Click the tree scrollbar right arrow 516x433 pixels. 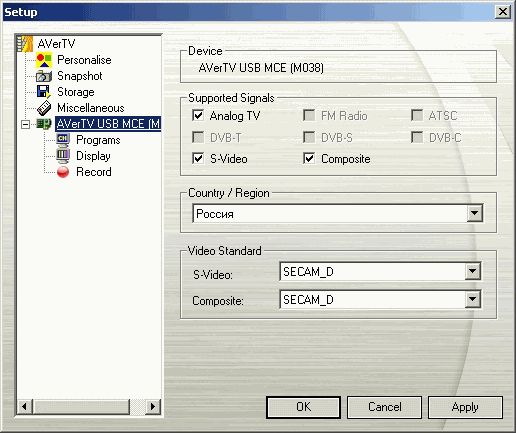(x=153, y=406)
